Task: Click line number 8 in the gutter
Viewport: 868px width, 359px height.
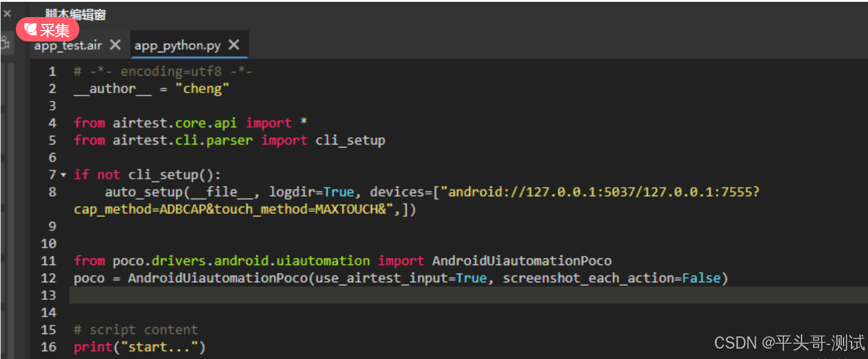Action: click(x=52, y=192)
